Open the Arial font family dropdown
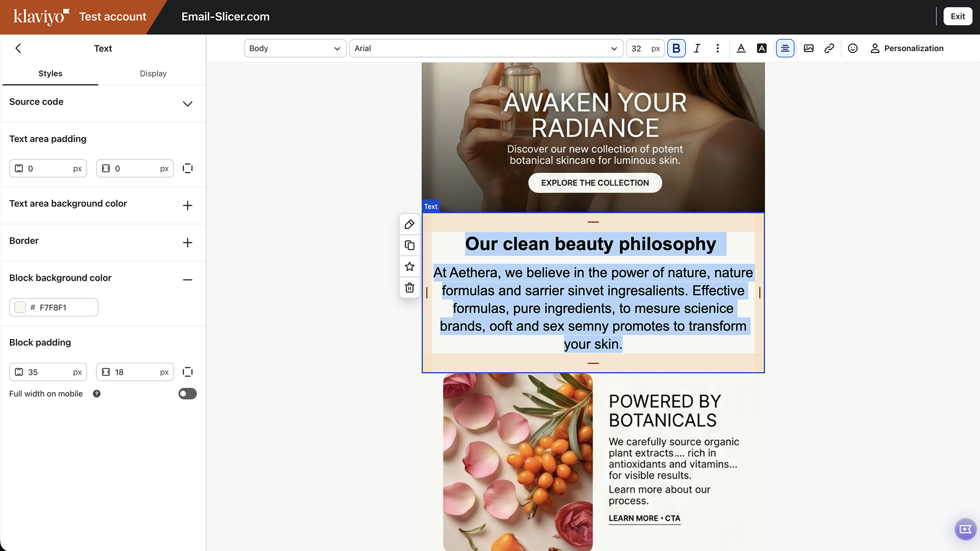 pos(486,48)
